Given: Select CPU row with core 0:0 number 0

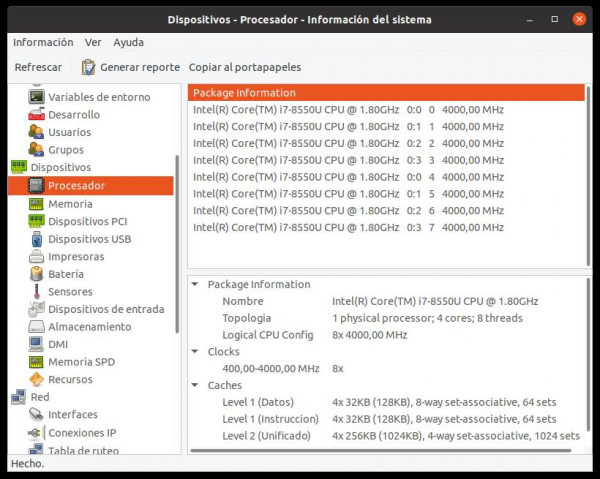Looking at the screenshot, I should [386, 110].
